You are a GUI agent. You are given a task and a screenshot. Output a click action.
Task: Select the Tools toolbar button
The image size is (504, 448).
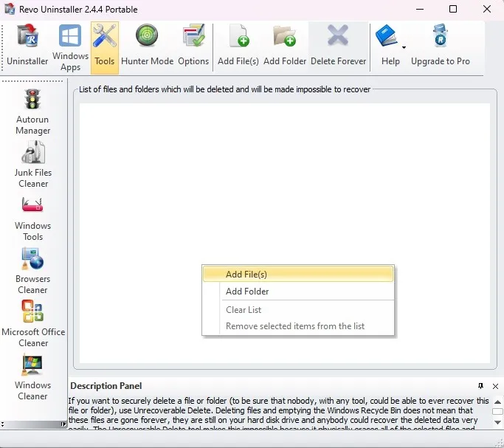coord(105,47)
